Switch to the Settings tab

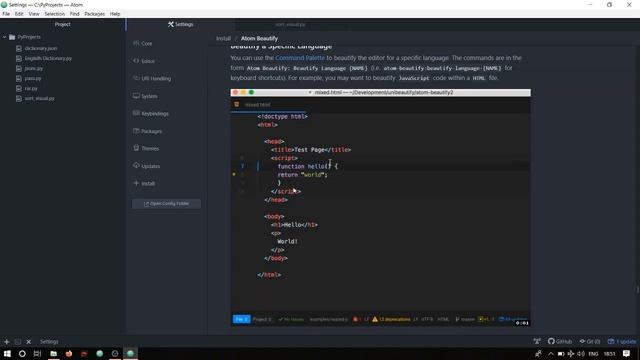[x=180, y=24]
